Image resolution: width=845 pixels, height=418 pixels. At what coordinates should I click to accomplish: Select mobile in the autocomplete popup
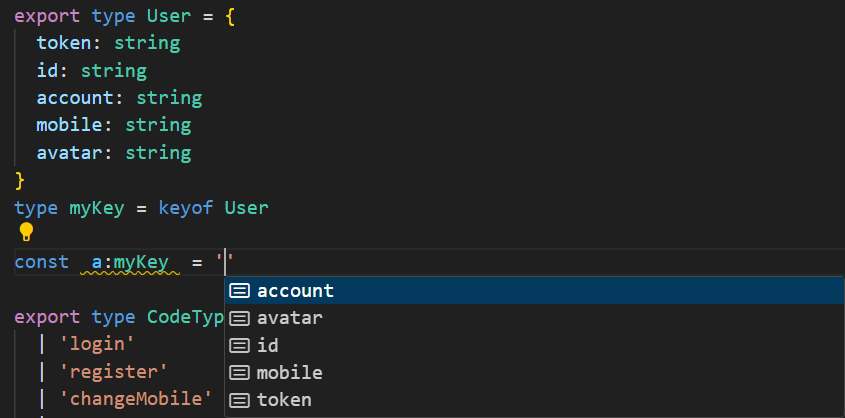coord(290,373)
